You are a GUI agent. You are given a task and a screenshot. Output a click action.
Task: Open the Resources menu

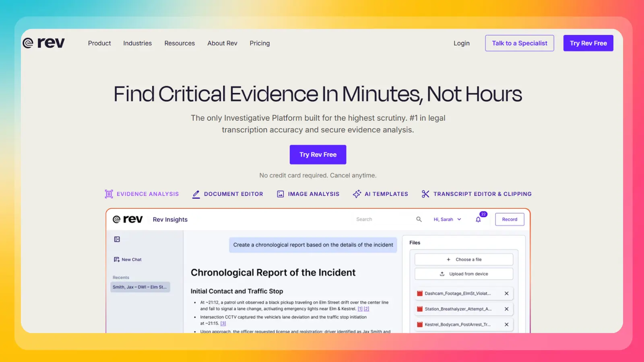(180, 43)
